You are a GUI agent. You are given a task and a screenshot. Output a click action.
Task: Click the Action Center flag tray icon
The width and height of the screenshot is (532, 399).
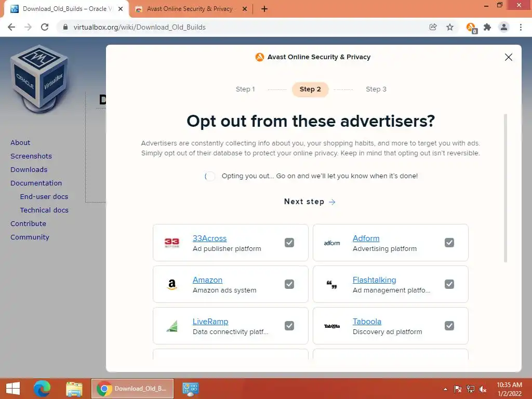(x=458, y=389)
